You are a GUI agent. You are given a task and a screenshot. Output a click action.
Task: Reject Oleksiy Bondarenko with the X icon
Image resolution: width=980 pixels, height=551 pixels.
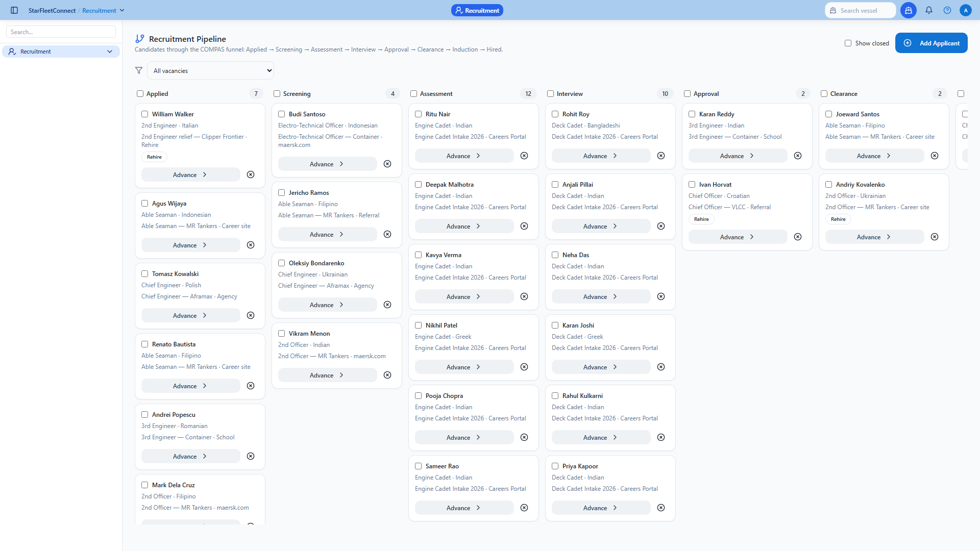(387, 305)
